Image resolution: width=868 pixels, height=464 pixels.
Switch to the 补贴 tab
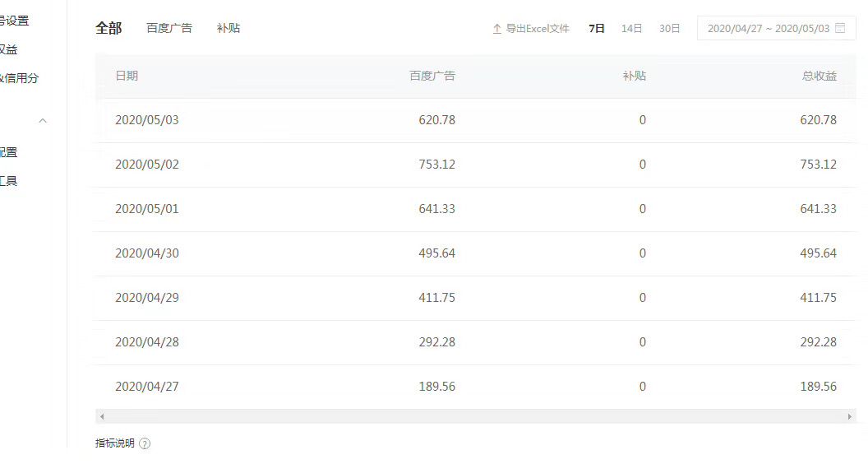229,28
